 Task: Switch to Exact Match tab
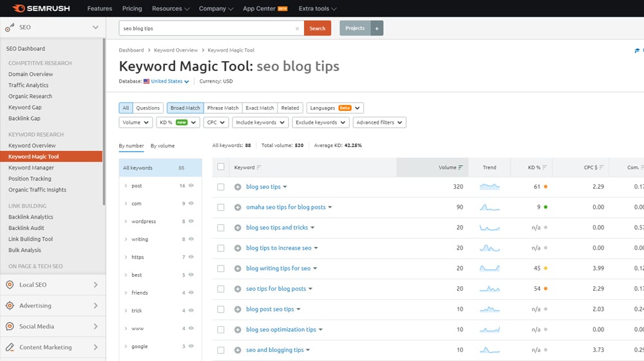pos(260,108)
